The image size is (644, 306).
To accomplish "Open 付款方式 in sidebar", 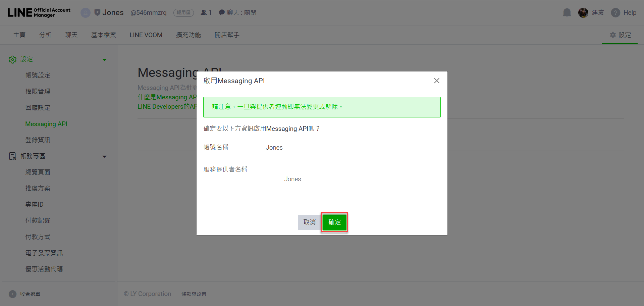I will pos(38,237).
